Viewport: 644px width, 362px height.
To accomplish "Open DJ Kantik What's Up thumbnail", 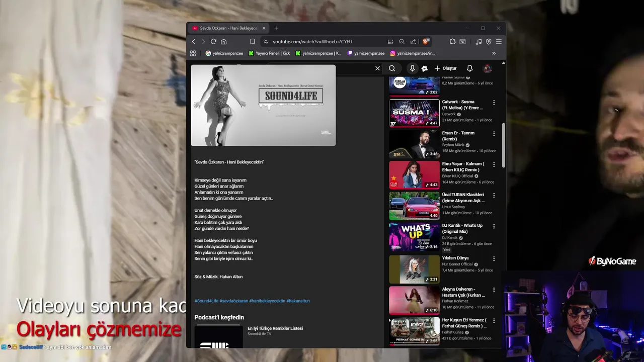I will pos(414,236).
